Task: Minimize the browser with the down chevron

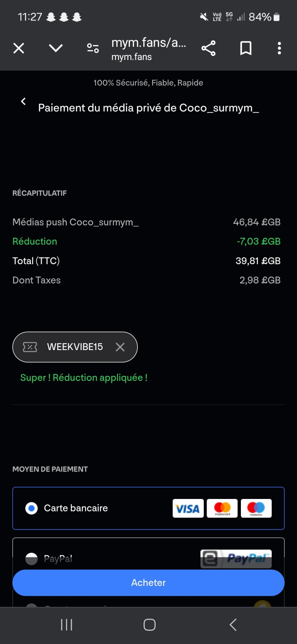Action: [x=56, y=48]
